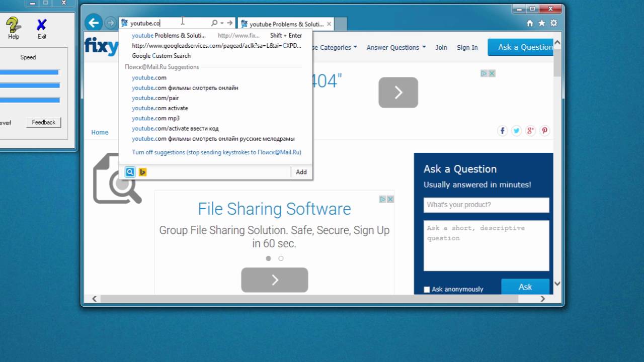Select the Bing search provider icon
Image resolution: width=644 pixels, height=362 pixels.
click(x=142, y=172)
